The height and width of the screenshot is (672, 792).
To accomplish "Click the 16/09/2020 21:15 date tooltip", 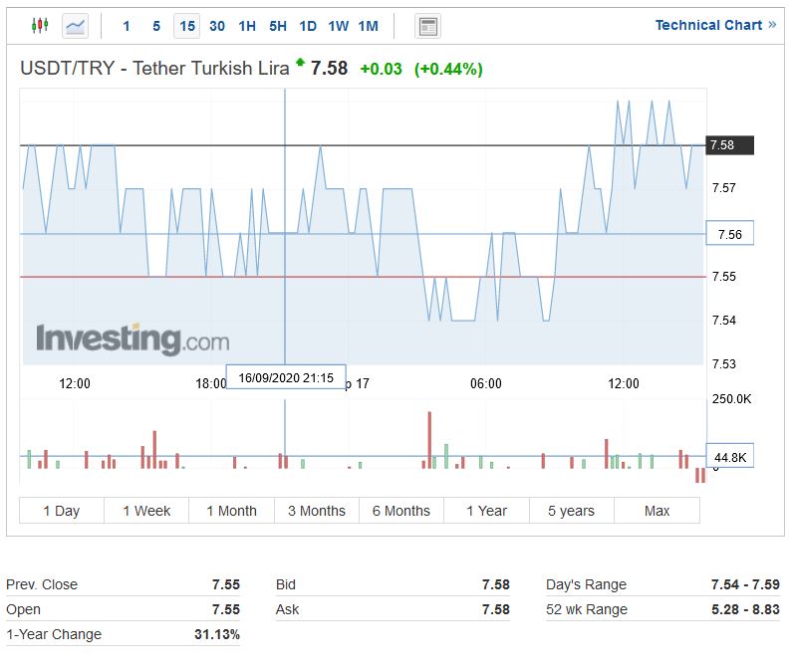I will 286,377.
